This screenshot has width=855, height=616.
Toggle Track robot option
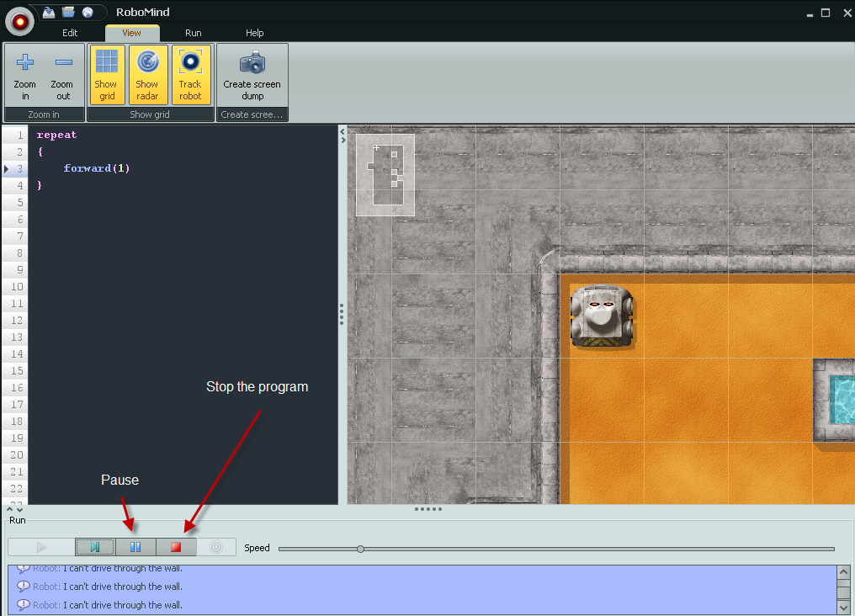[191, 75]
